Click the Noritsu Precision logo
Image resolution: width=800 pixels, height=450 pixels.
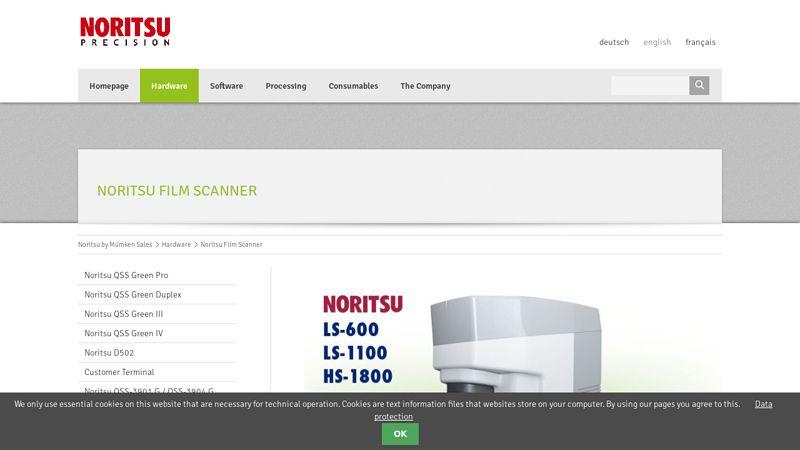point(125,32)
